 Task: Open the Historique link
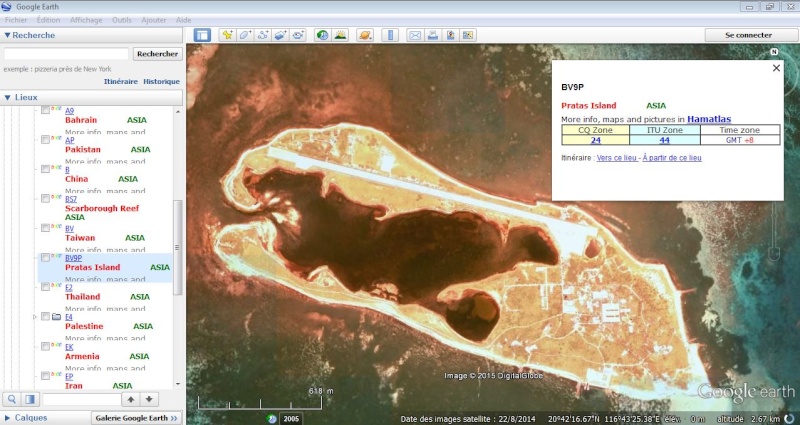pos(162,81)
